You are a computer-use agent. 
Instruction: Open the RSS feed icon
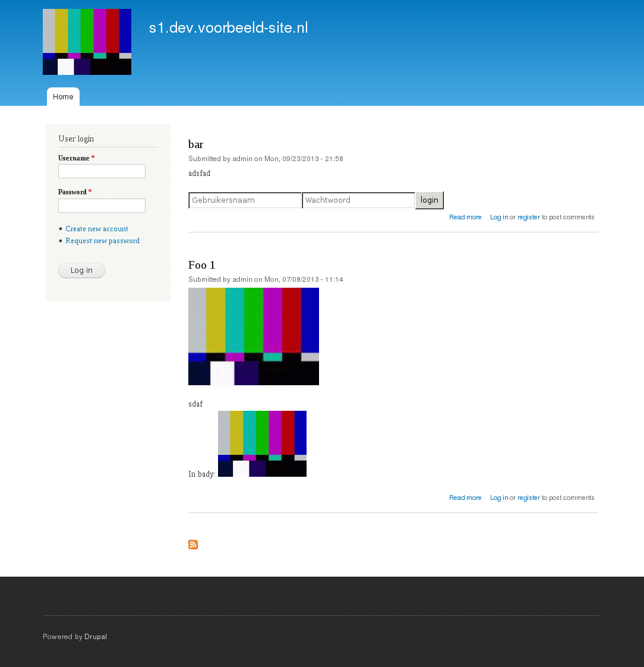(193, 545)
